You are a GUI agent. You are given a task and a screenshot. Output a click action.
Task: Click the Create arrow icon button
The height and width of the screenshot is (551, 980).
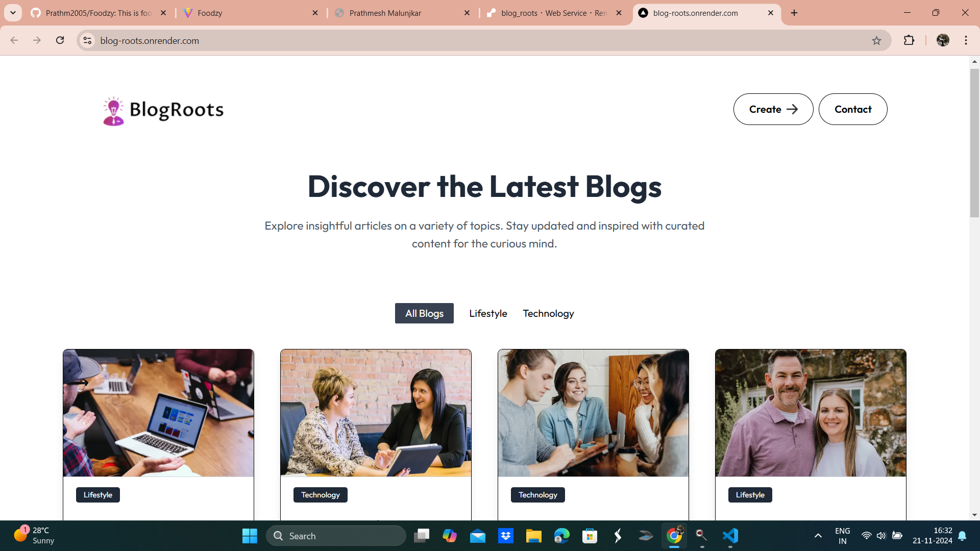[793, 109]
